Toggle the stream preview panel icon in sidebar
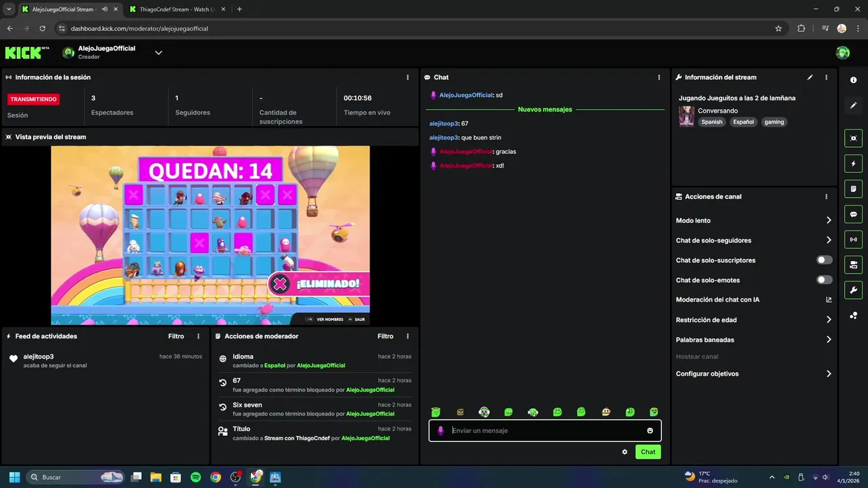The image size is (868, 488). pyautogui.click(x=853, y=138)
